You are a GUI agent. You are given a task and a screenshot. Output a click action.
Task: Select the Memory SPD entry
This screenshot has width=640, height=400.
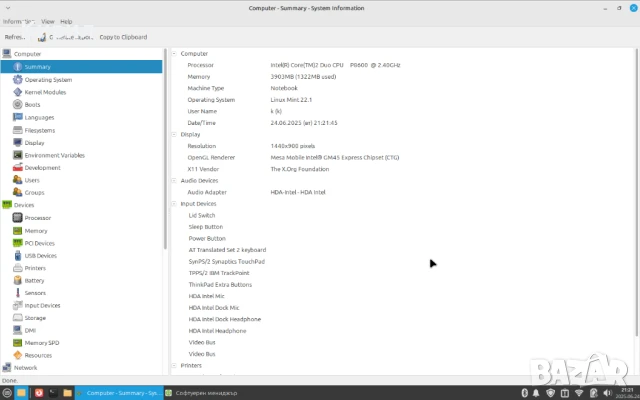pyautogui.click(x=41, y=343)
